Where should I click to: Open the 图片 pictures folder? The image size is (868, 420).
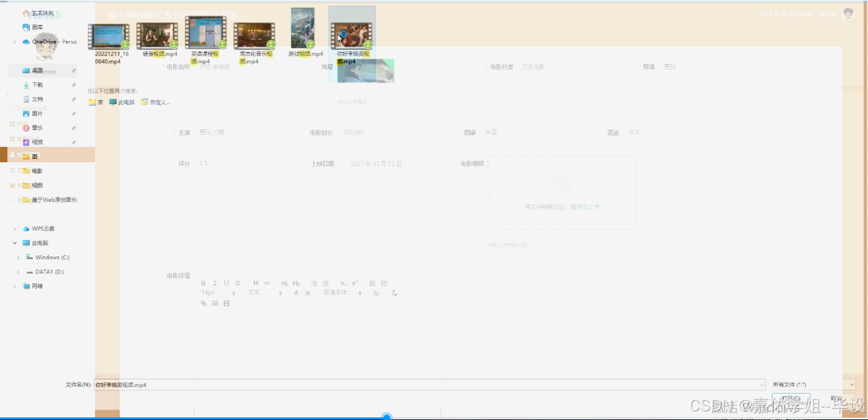pos(33,113)
